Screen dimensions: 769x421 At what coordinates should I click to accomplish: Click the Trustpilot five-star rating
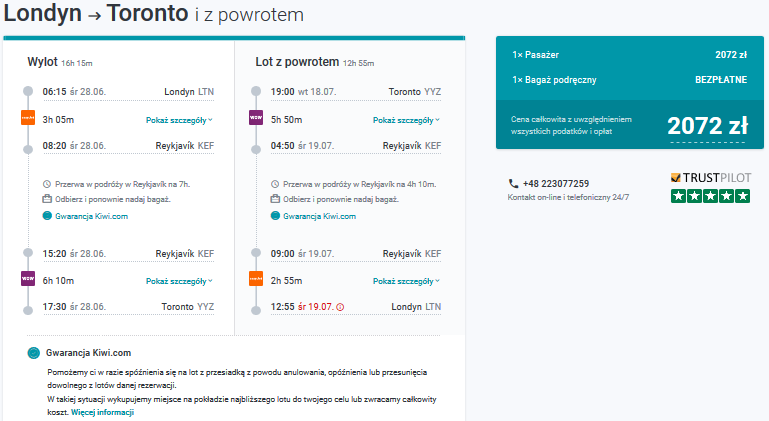[711, 196]
